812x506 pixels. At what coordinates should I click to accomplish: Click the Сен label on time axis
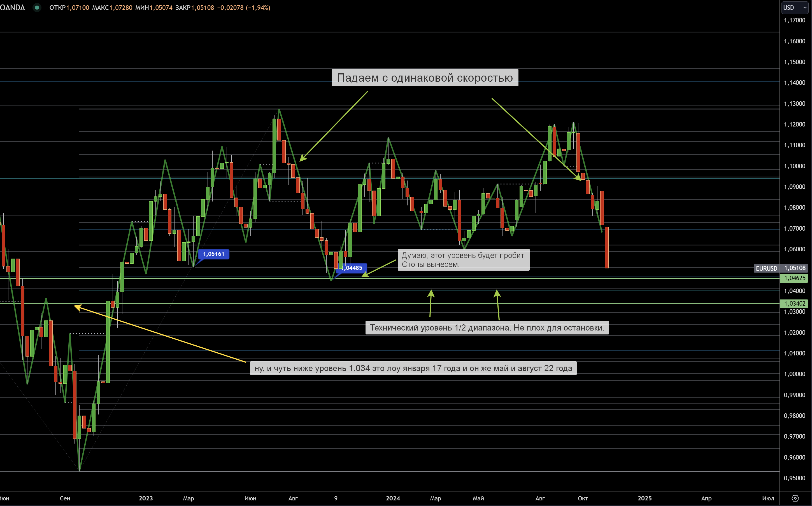pos(65,498)
